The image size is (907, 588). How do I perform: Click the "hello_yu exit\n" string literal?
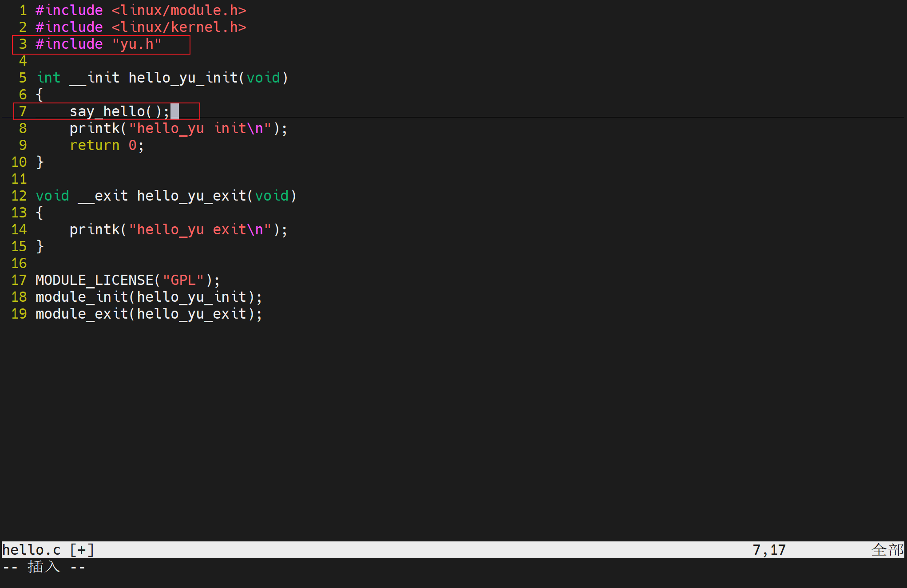(x=200, y=230)
